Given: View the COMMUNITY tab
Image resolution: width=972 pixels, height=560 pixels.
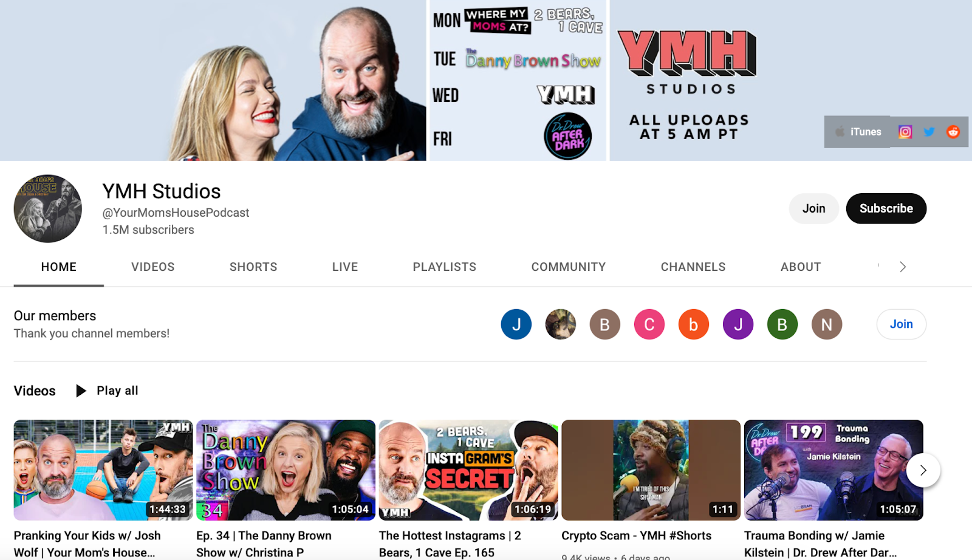Looking at the screenshot, I should [x=569, y=267].
